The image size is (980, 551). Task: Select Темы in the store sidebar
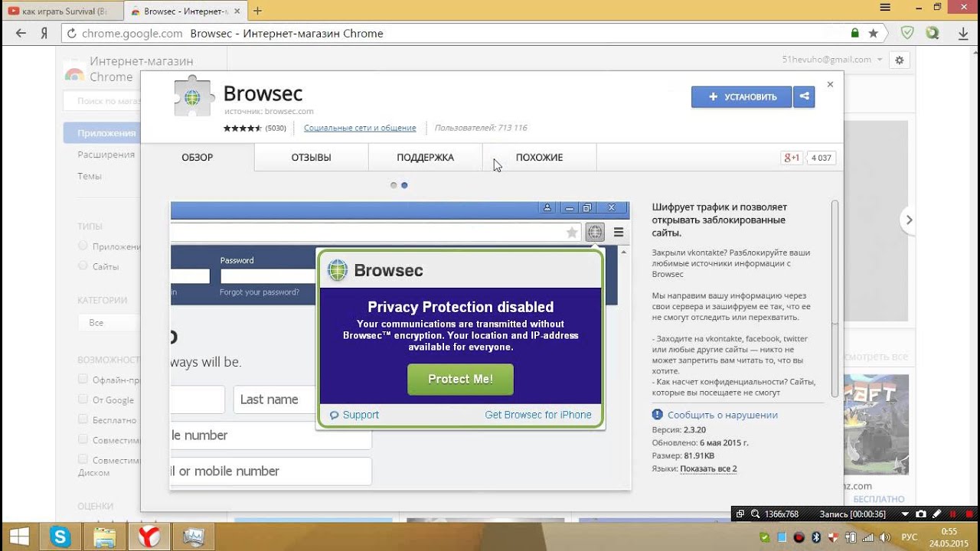90,176
